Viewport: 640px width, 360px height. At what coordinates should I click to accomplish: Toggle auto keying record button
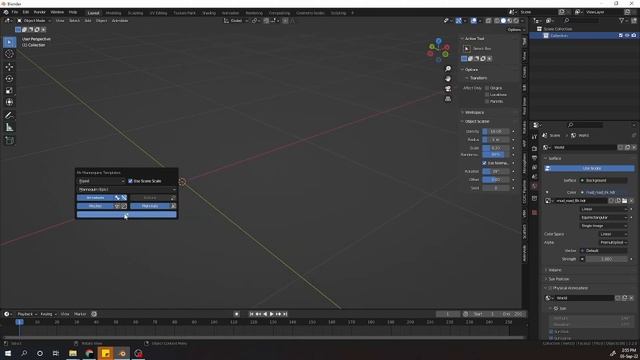(x=236, y=314)
